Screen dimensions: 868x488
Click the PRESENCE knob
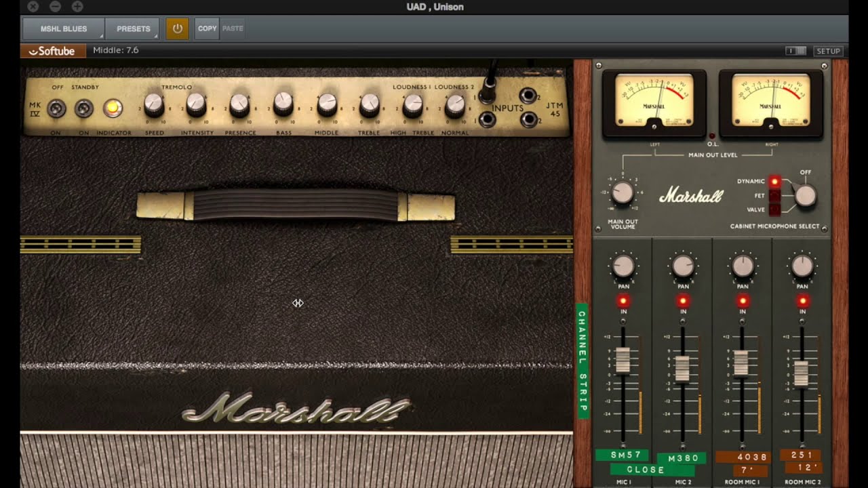(239, 104)
